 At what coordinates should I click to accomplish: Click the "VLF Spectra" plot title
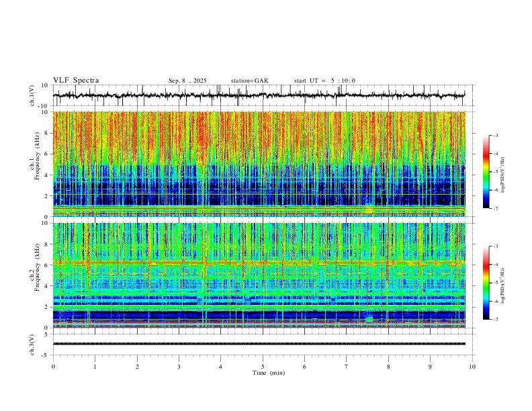(x=76, y=81)
